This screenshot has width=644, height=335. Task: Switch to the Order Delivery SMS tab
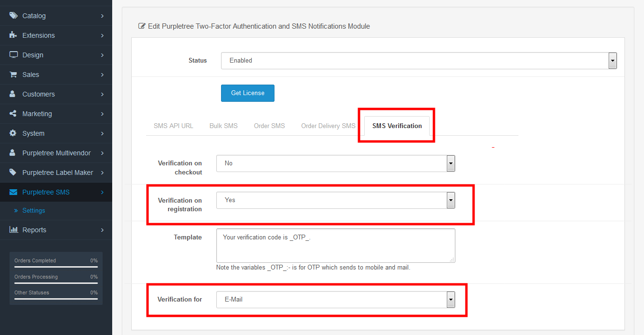(x=328, y=126)
